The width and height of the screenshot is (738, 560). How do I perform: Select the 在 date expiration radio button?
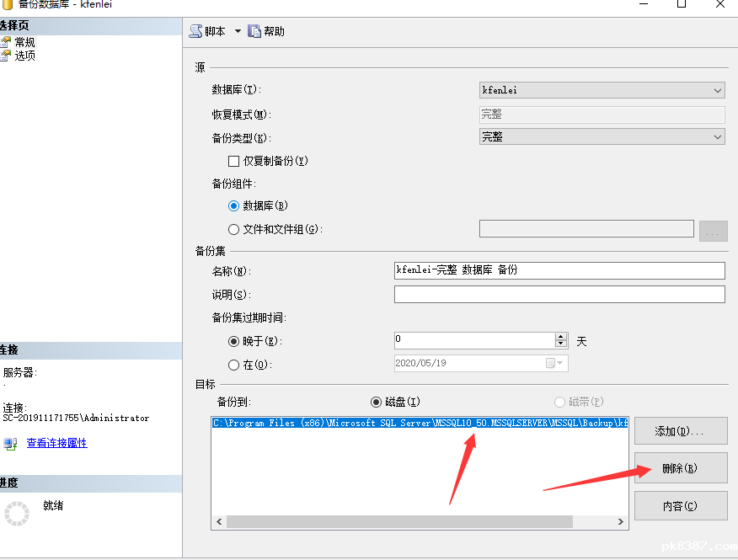pyautogui.click(x=234, y=365)
